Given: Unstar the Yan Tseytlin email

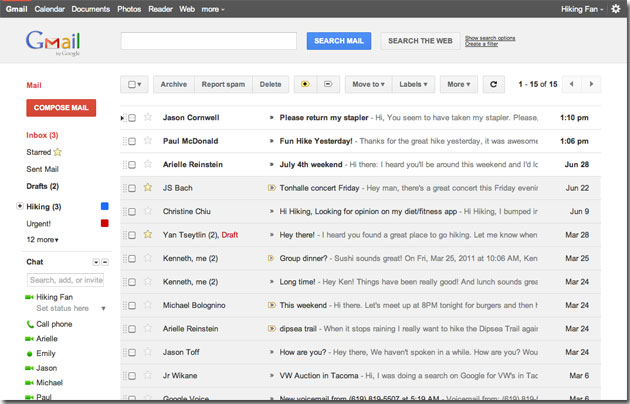Looking at the screenshot, I should point(148,234).
